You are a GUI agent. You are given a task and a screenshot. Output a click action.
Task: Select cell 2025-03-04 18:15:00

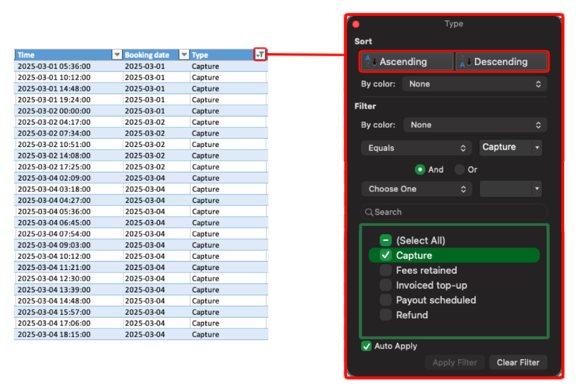point(69,335)
